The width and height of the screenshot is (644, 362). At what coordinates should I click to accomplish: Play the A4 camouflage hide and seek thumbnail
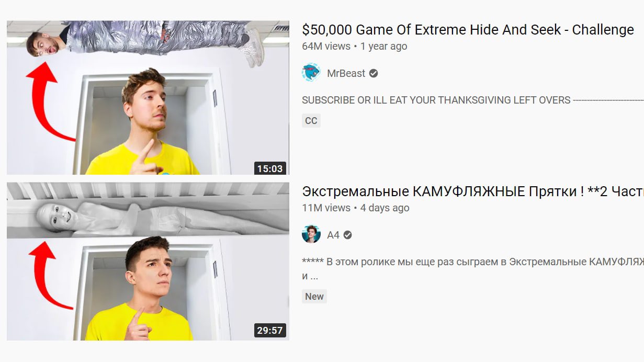[x=148, y=261]
